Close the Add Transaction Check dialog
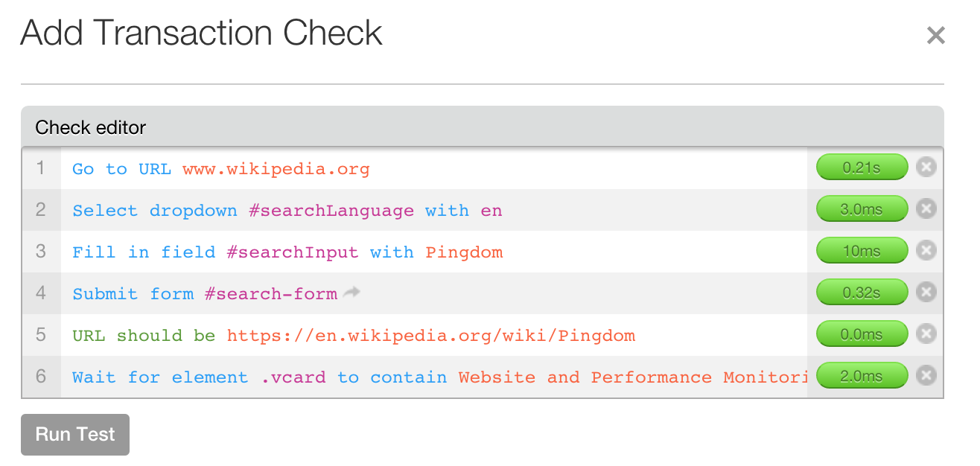 tap(935, 35)
